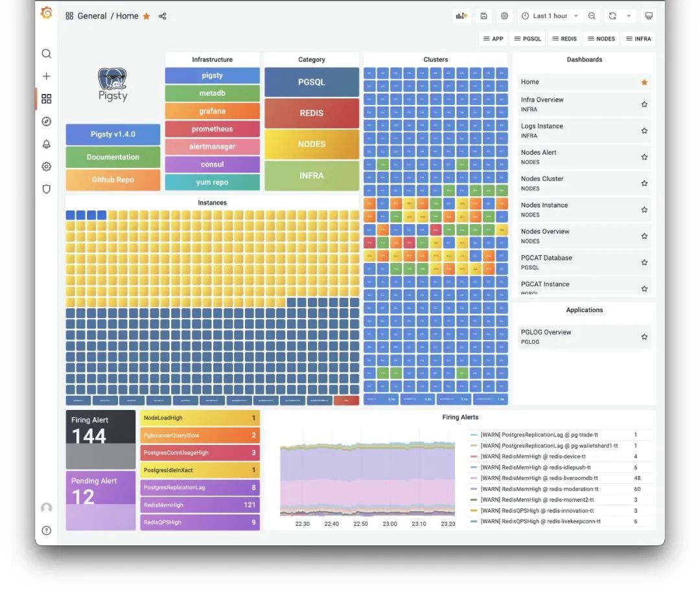Screen dimensions: 700x592
Task: Open the Explore compass icon
Action: pos(46,121)
